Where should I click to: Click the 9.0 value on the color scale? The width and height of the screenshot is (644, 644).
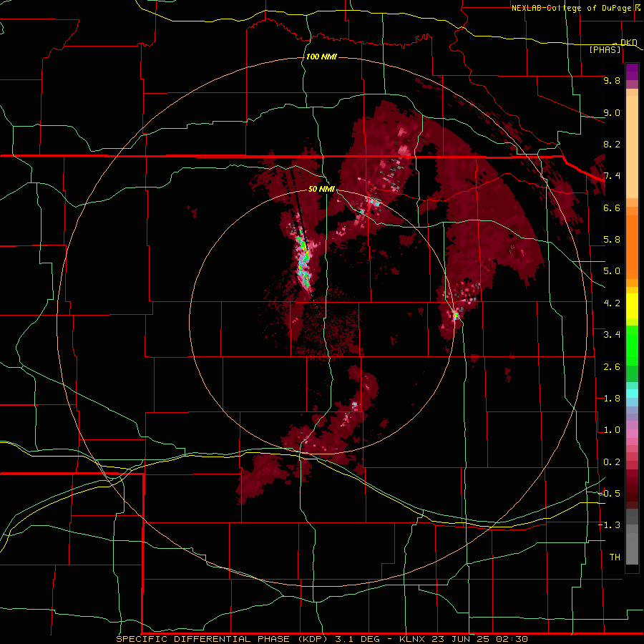coord(612,112)
